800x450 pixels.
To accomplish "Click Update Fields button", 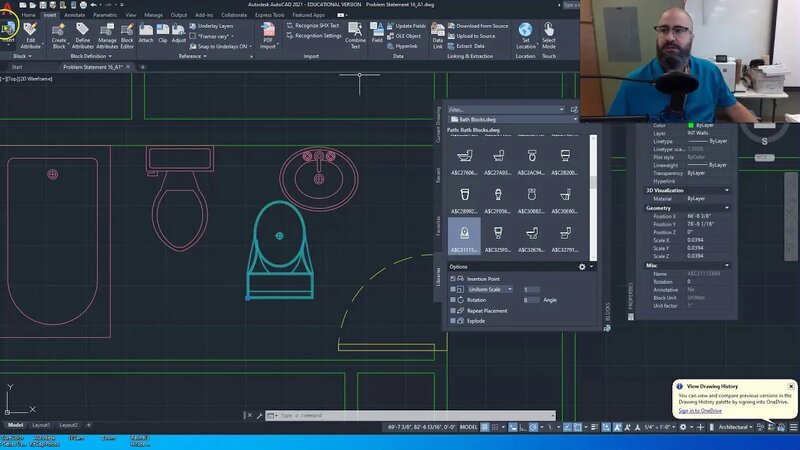I will 406,26.
